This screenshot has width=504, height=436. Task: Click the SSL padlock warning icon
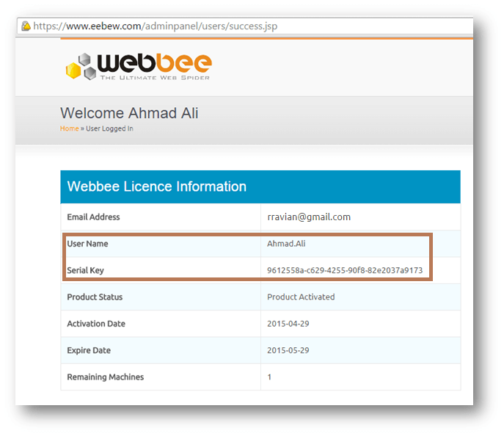(26, 26)
